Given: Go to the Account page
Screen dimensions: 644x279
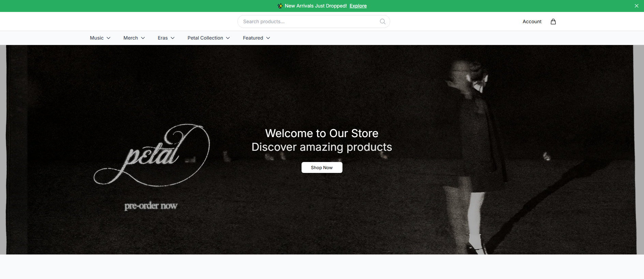Looking at the screenshot, I should 532,21.
